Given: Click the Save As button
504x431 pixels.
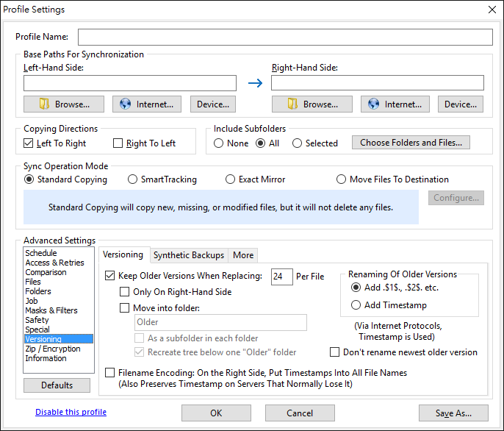Looking at the screenshot, I should click(453, 413).
